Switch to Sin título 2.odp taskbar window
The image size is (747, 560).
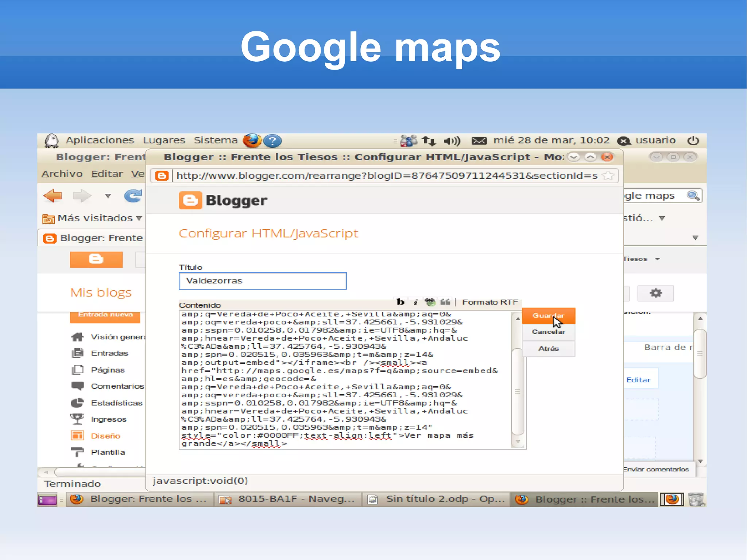(437, 499)
